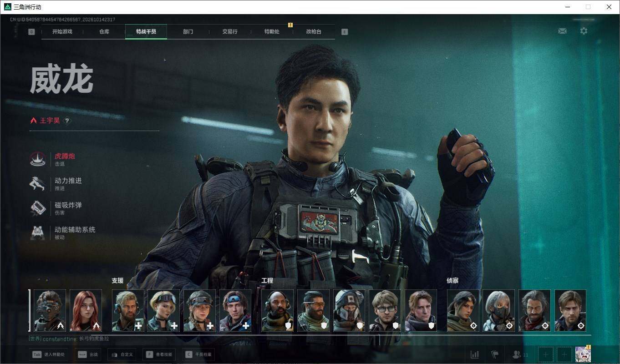Click the question mark beside 王宇昊
This screenshot has width=620, height=364.
[x=67, y=121]
